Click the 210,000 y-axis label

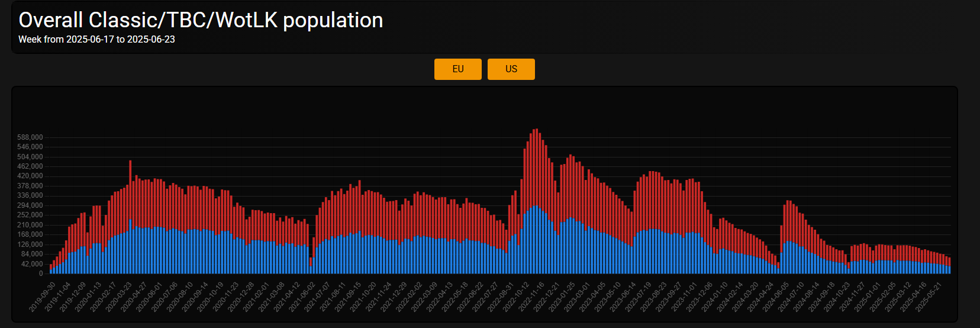coord(30,225)
